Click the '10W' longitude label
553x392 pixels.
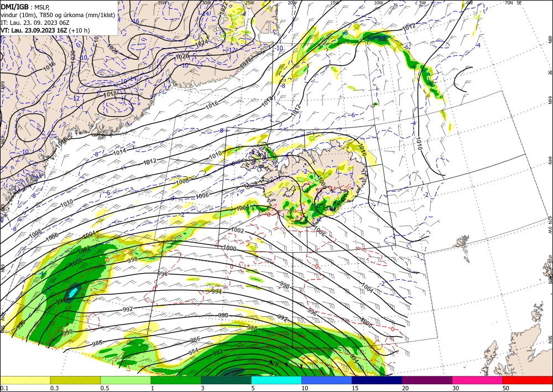[x=378, y=3]
